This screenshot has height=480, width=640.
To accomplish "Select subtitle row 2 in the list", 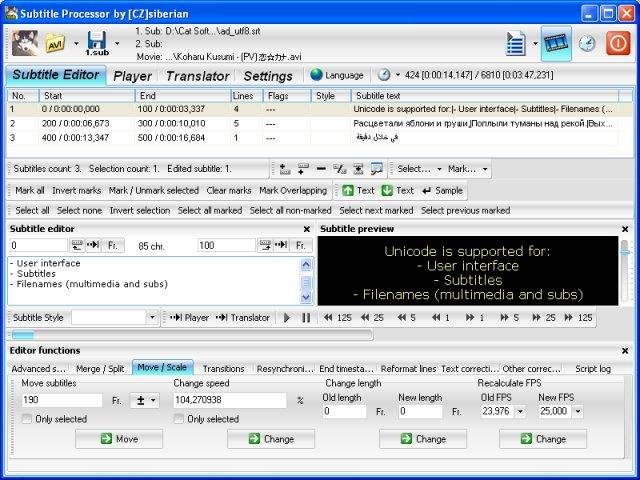I will click(313, 124).
